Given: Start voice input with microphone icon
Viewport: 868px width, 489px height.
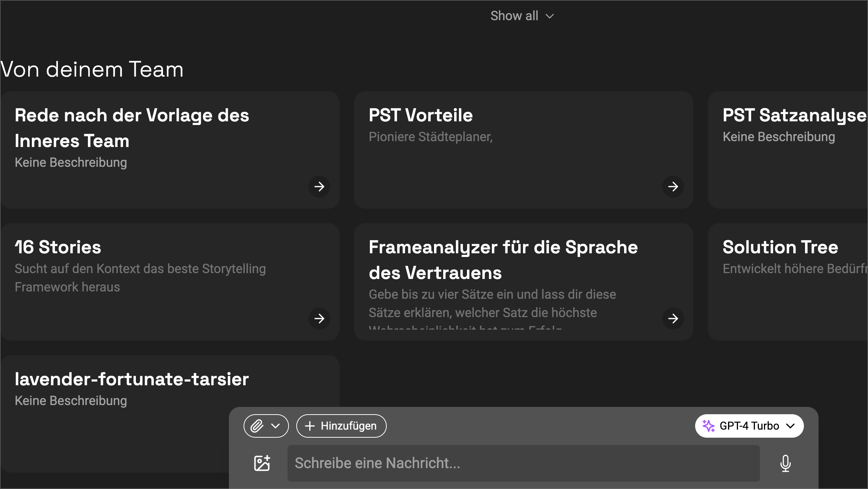Looking at the screenshot, I should [785, 463].
